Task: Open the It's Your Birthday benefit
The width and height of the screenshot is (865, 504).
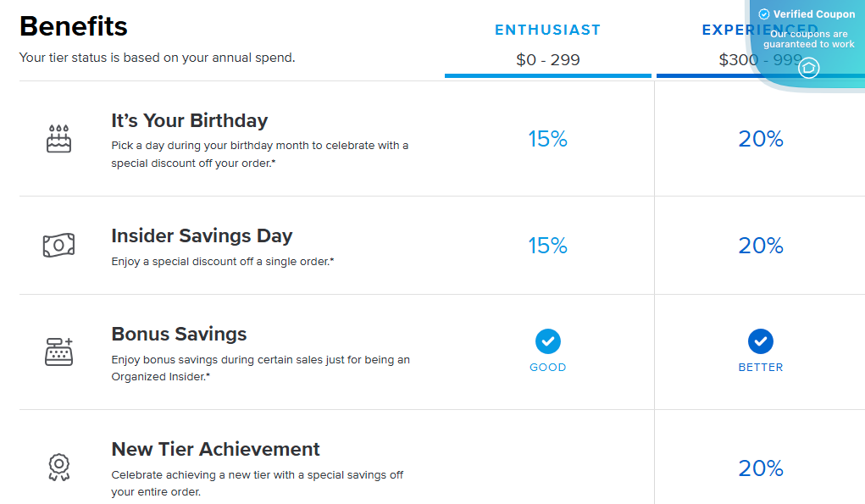Action: (x=188, y=120)
